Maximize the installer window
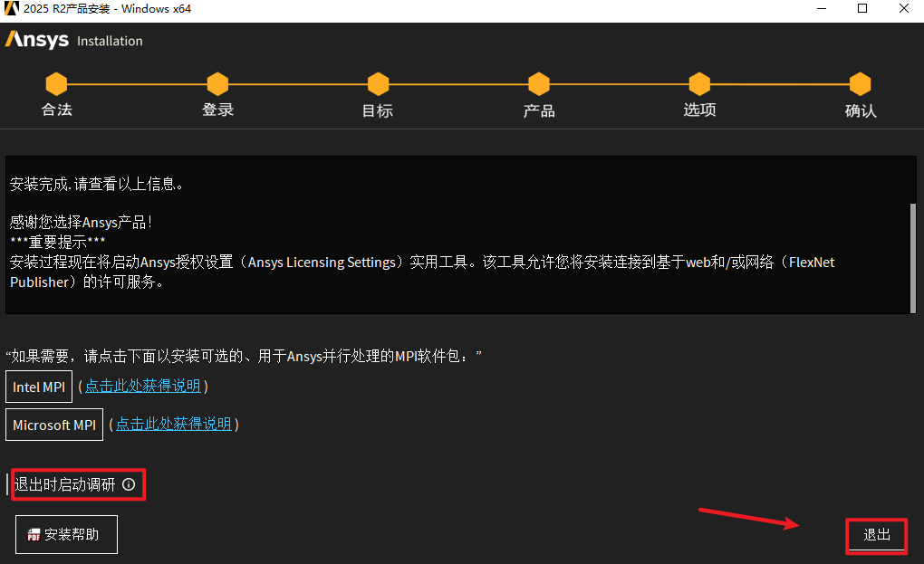This screenshot has width=924, height=564. pyautogui.click(x=862, y=9)
